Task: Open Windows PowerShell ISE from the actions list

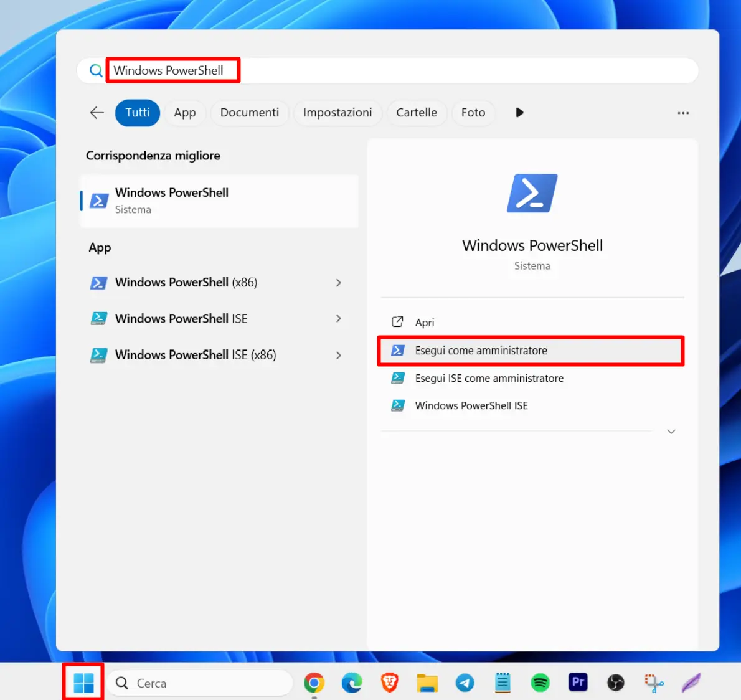Action: 532,405
